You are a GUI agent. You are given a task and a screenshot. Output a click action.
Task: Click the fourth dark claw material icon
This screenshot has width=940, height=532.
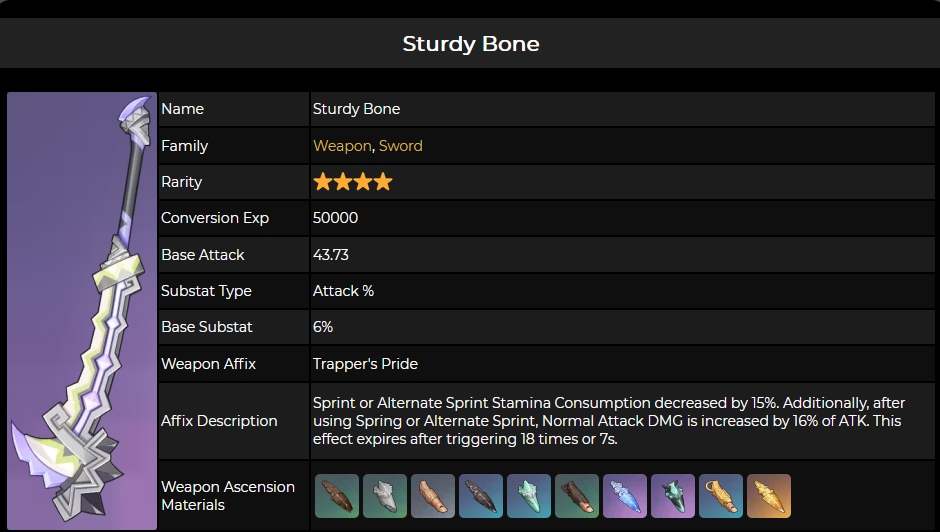[481, 496]
